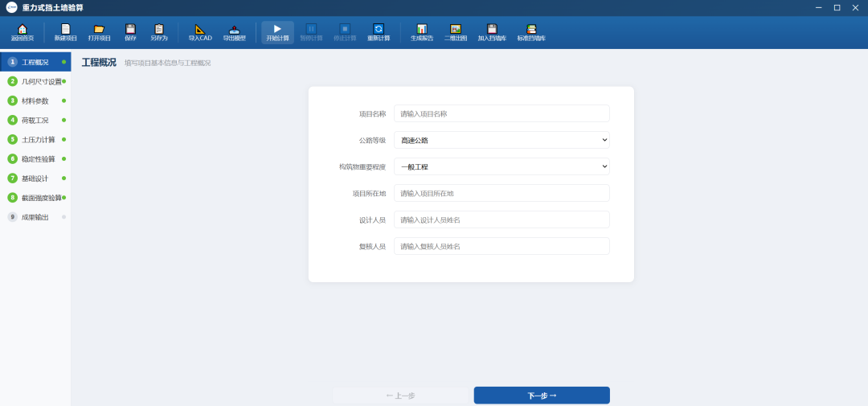Image resolution: width=868 pixels, height=406 pixels.
Task: Focus the 设计人员 name field
Action: pyautogui.click(x=502, y=220)
